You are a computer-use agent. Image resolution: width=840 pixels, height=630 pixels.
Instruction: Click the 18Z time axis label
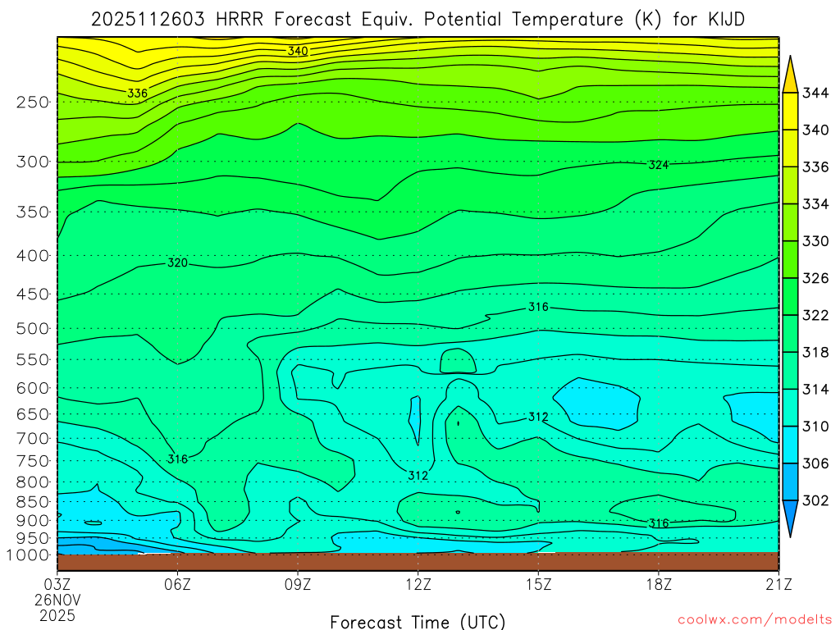(659, 584)
